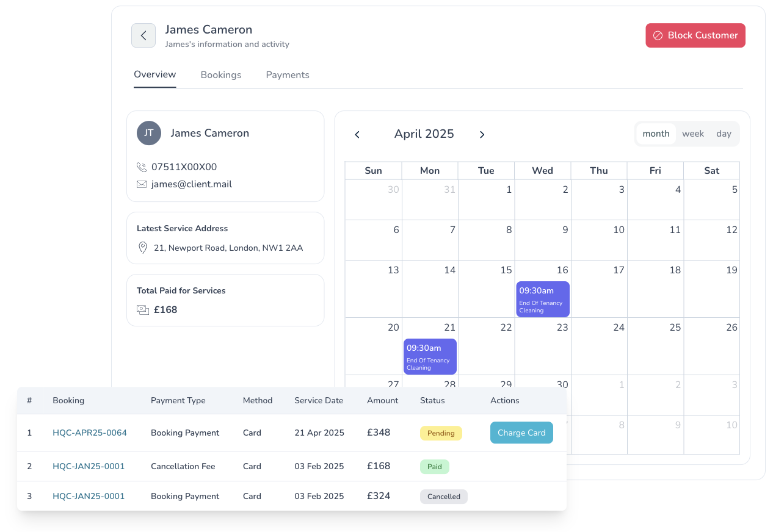Open the Overview tab

155,74
